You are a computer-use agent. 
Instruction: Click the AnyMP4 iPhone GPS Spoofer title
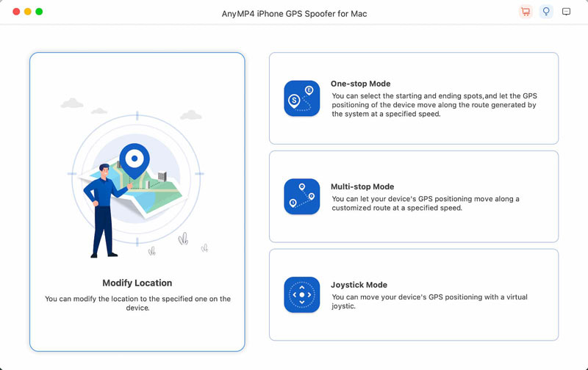coord(295,14)
